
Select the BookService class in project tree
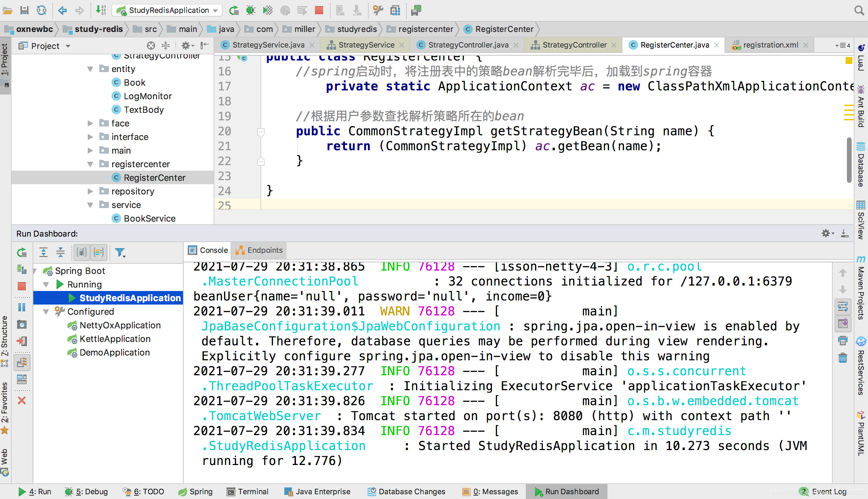(149, 218)
